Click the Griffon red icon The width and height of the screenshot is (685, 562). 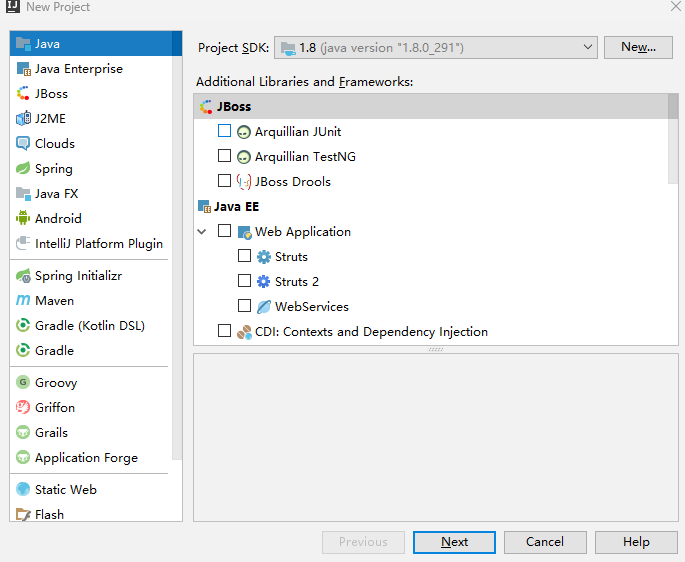[x=23, y=407]
